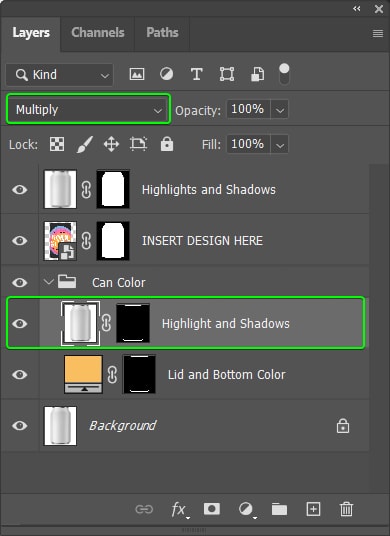
Task: Add layer style with fx button
Action: [x=179, y=510]
